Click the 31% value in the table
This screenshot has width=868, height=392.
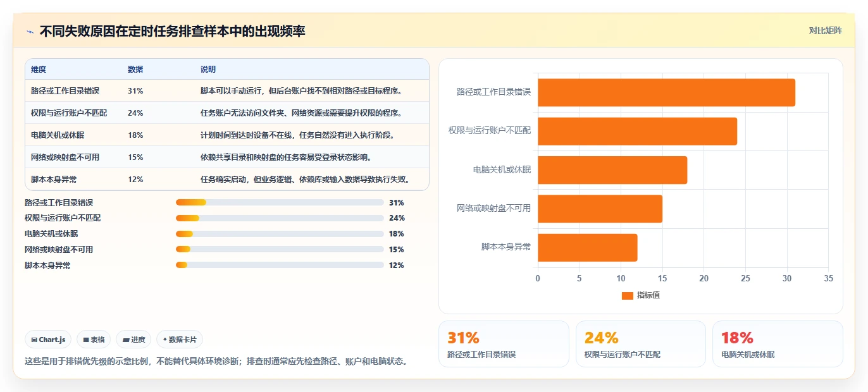(x=135, y=91)
